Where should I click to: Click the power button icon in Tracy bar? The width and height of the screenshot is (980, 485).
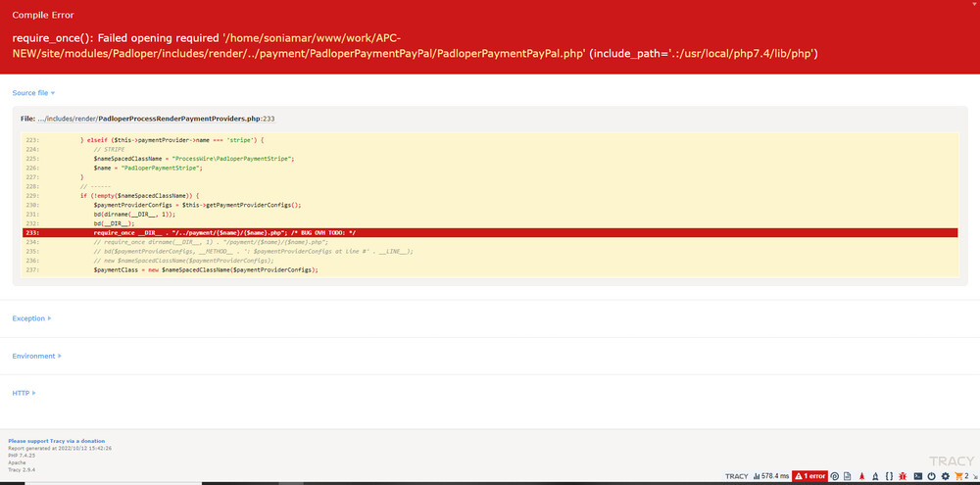pyautogui.click(x=931, y=476)
